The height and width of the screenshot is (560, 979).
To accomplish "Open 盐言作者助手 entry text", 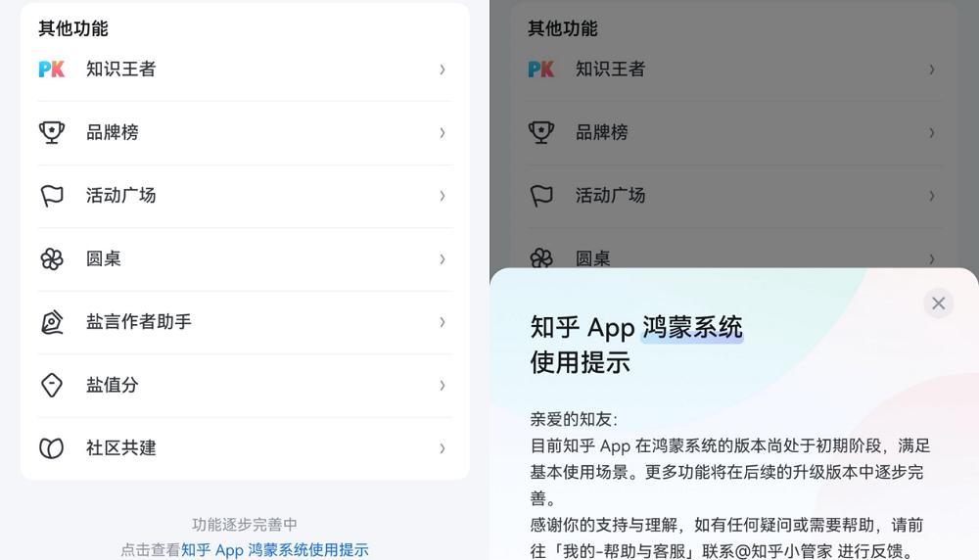I will point(139,321).
